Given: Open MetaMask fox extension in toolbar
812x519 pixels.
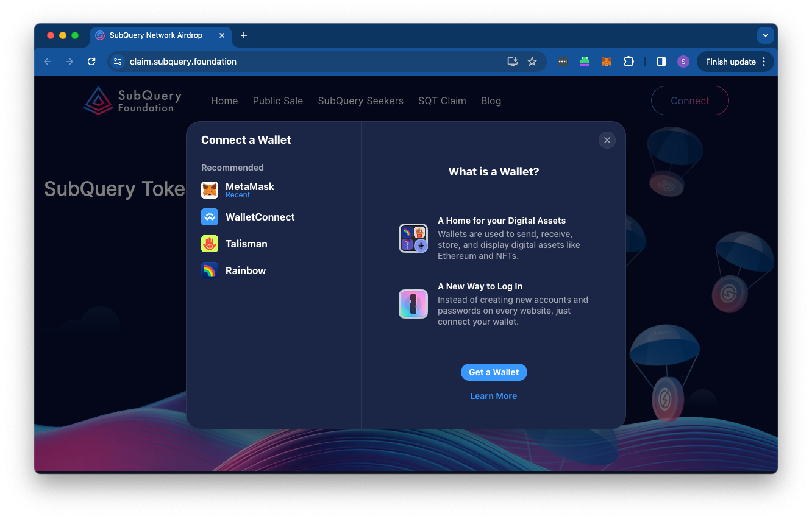Looking at the screenshot, I should [607, 62].
